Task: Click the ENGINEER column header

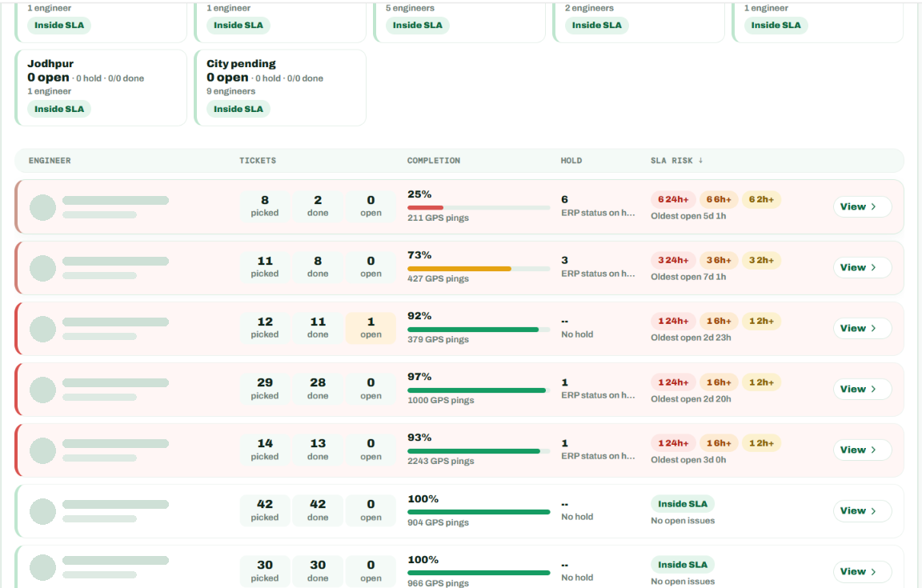Action: tap(50, 161)
